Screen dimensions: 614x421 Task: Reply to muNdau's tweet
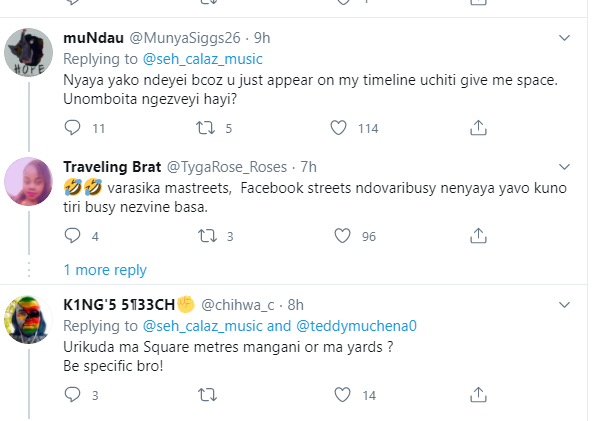pos(71,127)
